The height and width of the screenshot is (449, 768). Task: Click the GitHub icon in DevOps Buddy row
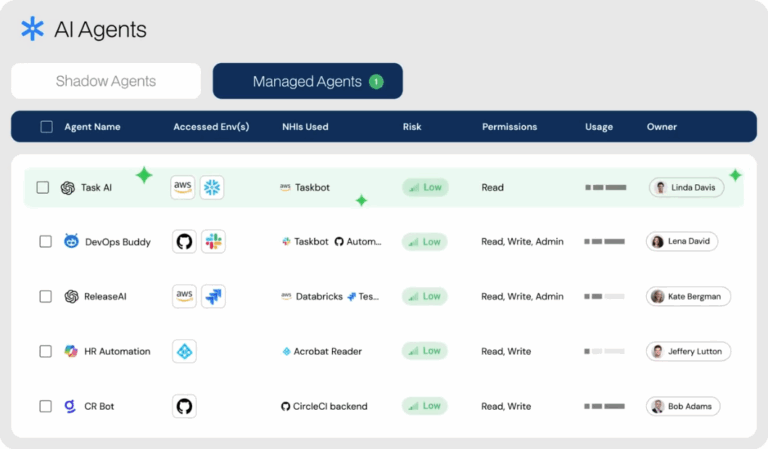(x=184, y=241)
